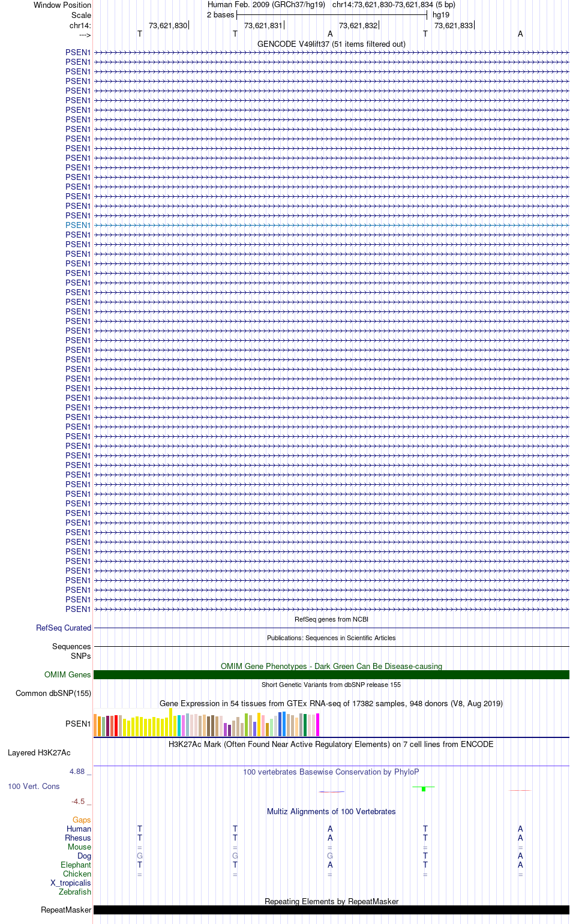Click position number 73,621,833
Image resolution: width=570 pixels, height=924 pixels.
pyautogui.click(x=454, y=25)
